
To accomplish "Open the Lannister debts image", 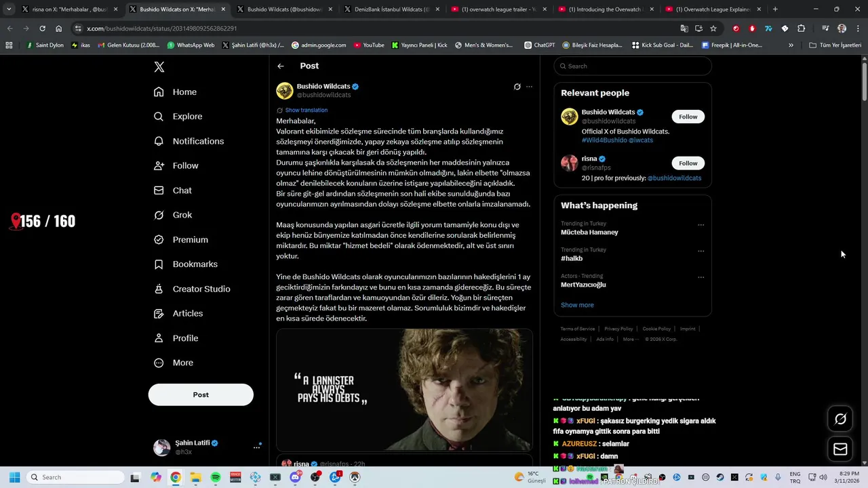I will coord(404,390).
